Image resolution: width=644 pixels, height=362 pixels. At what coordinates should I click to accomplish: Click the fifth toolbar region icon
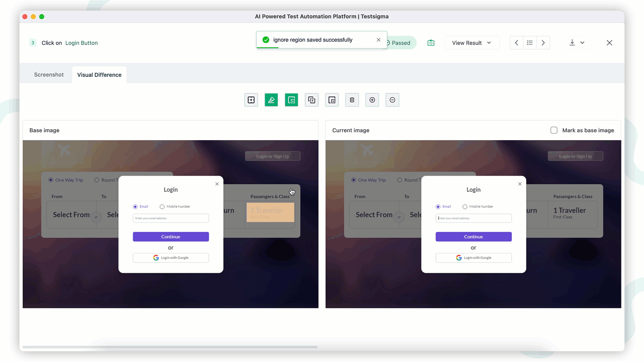coord(332,100)
